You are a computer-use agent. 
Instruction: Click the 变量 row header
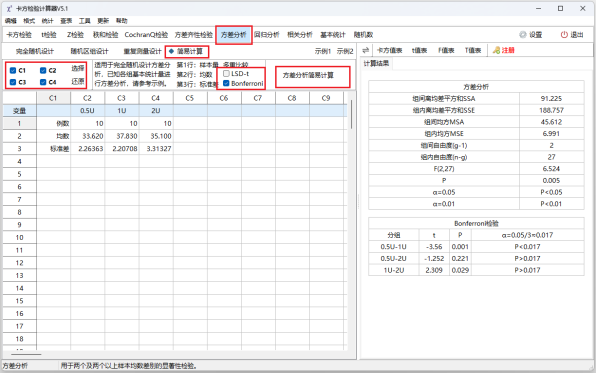coord(19,111)
